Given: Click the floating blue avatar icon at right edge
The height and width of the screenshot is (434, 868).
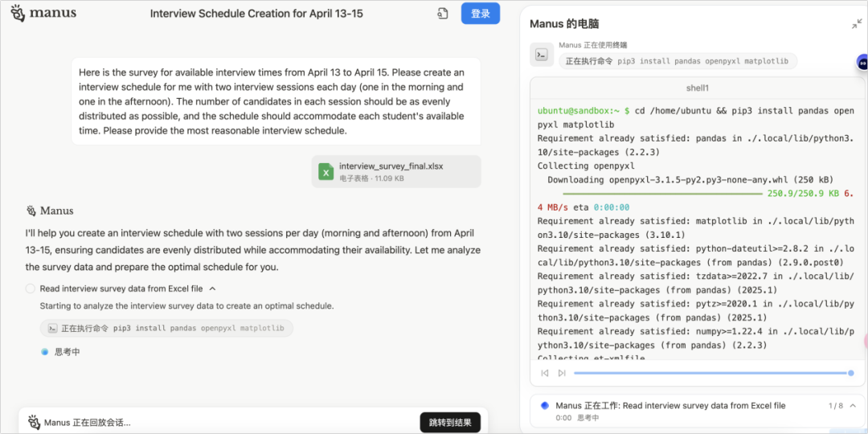Looking at the screenshot, I should pyautogui.click(x=862, y=63).
